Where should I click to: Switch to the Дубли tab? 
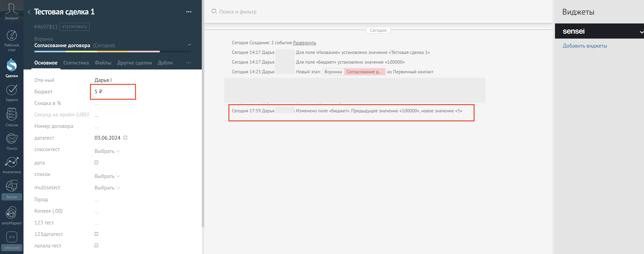[165, 63]
